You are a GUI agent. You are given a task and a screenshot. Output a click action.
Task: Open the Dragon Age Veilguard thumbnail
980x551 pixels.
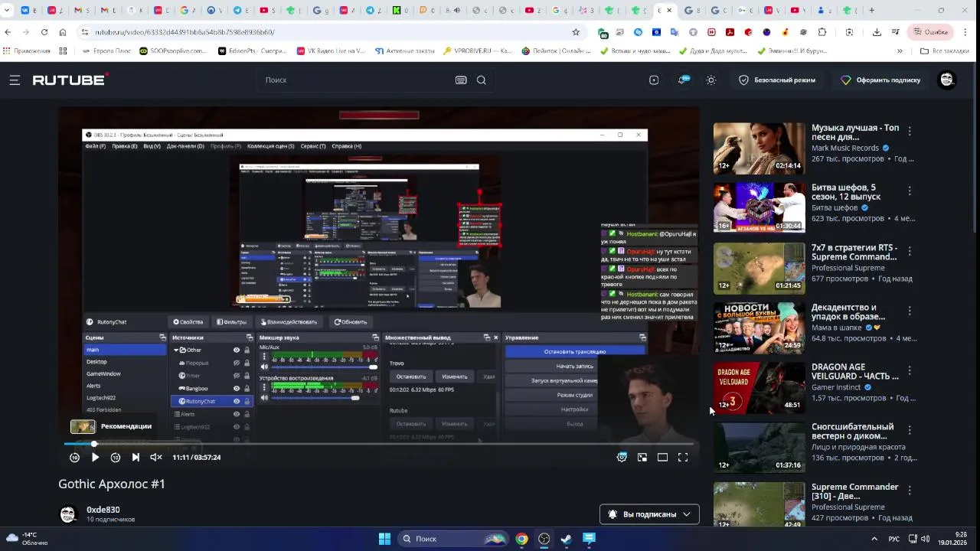click(x=759, y=388)
